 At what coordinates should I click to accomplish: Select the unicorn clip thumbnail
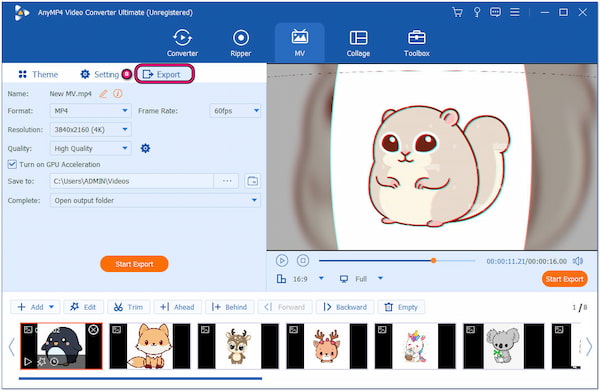point(415,346)
